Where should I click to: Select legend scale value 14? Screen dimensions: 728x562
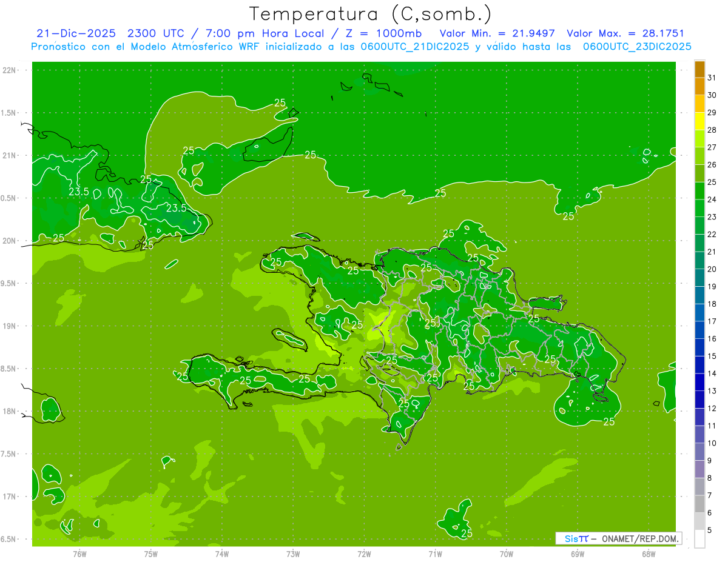(x=712, y=373)
